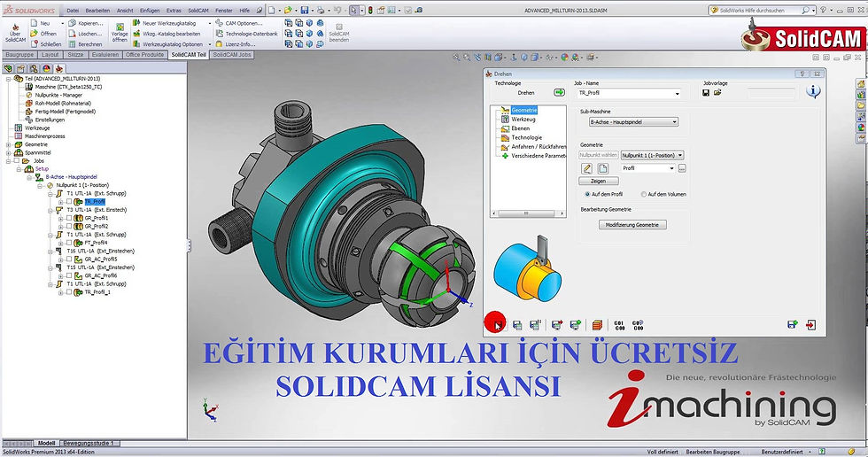The image size is (868, 457).
Task: Click the exit icon at dialog bottom right
Action: 811,325
